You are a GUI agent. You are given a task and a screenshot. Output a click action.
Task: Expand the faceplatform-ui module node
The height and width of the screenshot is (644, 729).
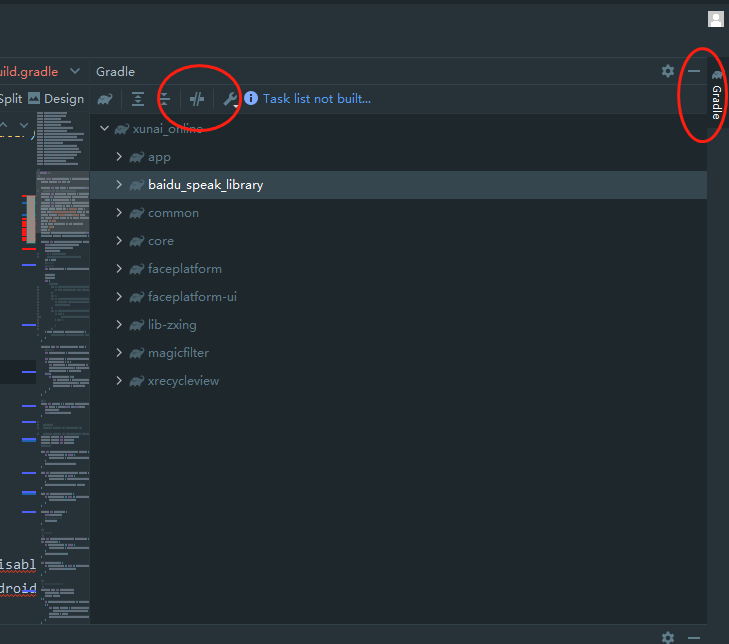119,297
